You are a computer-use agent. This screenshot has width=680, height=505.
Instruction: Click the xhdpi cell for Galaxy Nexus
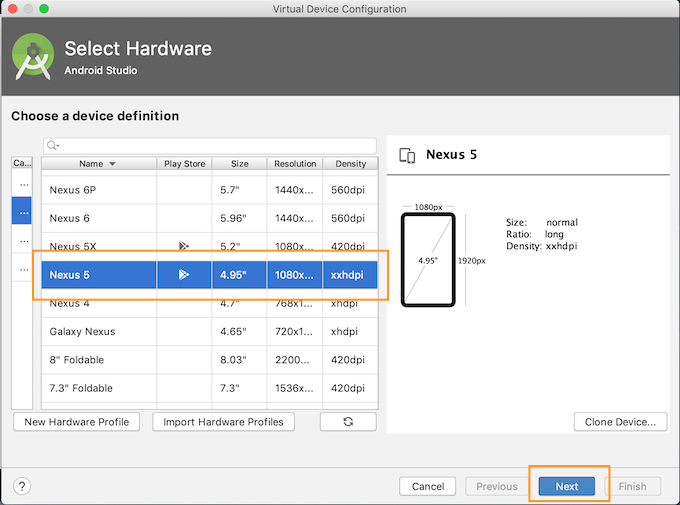pyautogui.click(x=350, y=331)
